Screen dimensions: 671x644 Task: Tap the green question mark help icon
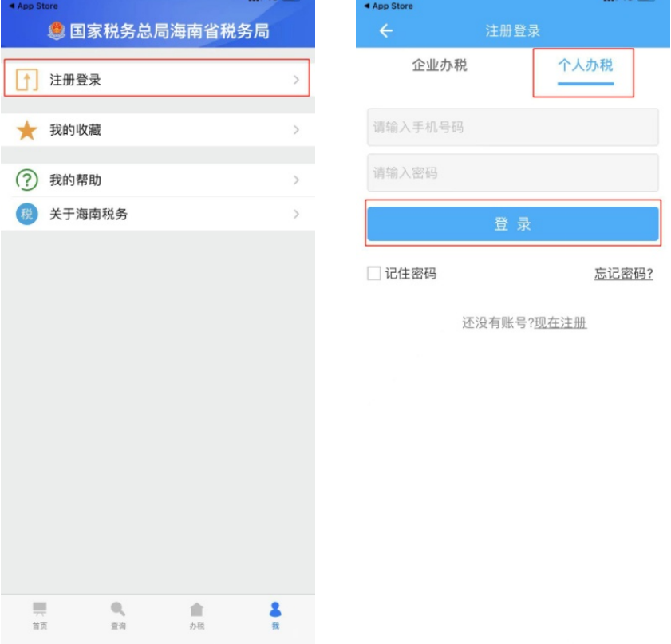pos(27,180)
